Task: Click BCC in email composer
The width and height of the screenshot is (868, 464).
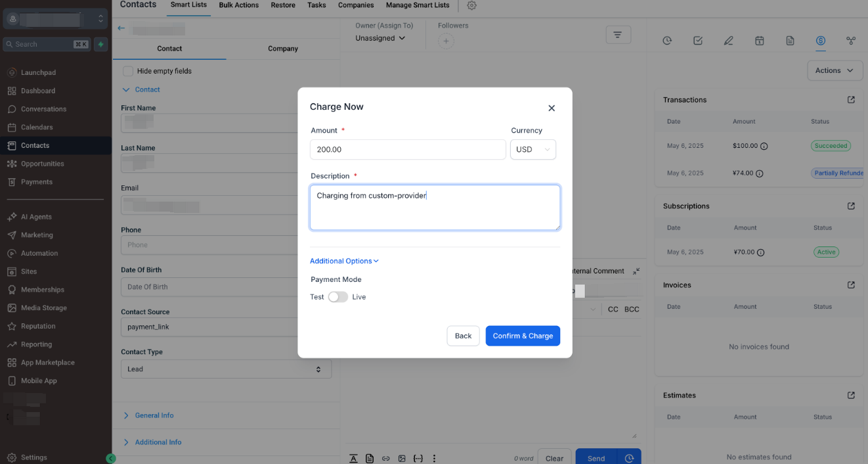Action: [632, 309]
